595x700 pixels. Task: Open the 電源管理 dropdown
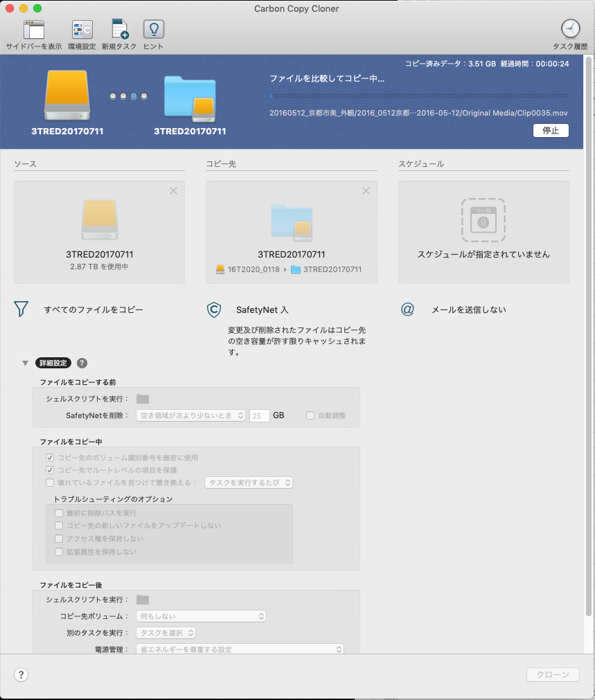[x=240, y=649]
